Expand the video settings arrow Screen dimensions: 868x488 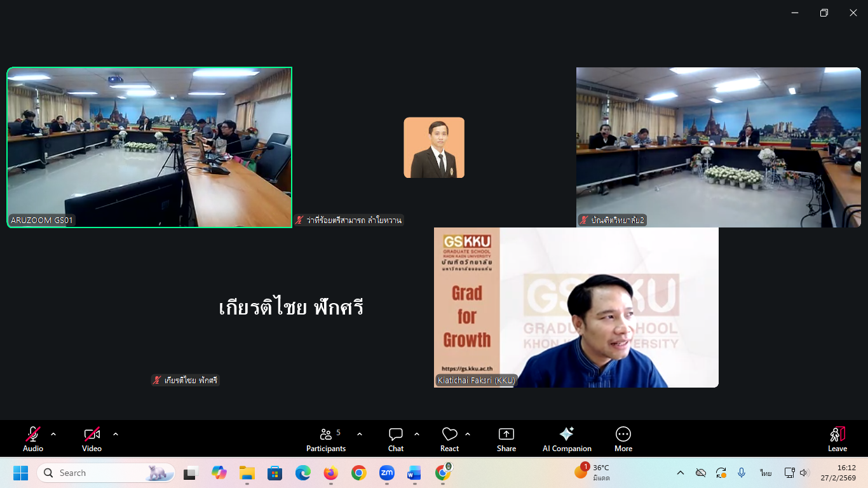[116, 434]
